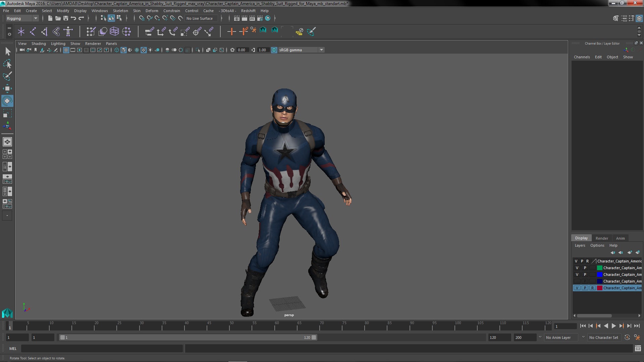This screenshot has height=362, width=644.
Task: Activate the Move tool
Action: (x=7, y=88)
